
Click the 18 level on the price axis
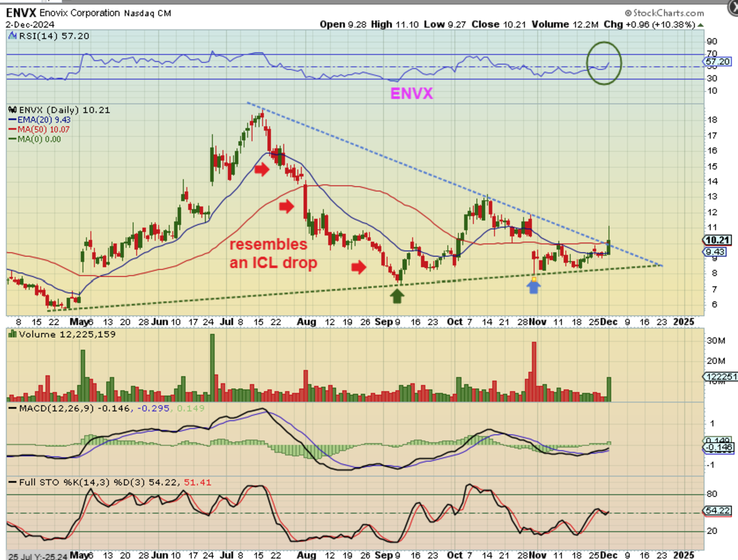(712, 120)
